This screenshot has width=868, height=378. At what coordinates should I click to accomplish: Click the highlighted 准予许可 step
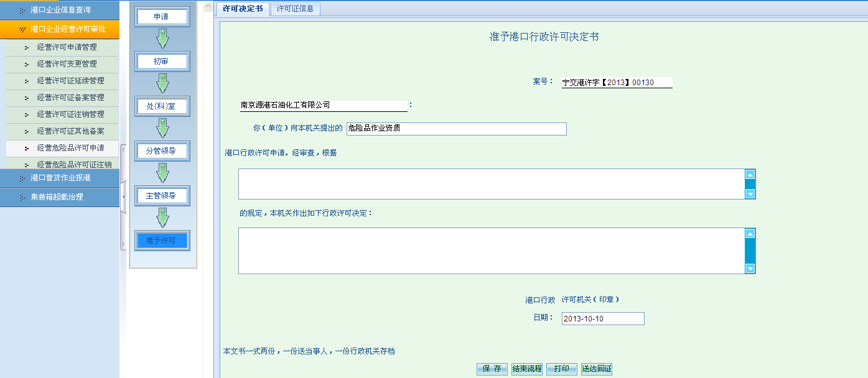click(161, 241)
